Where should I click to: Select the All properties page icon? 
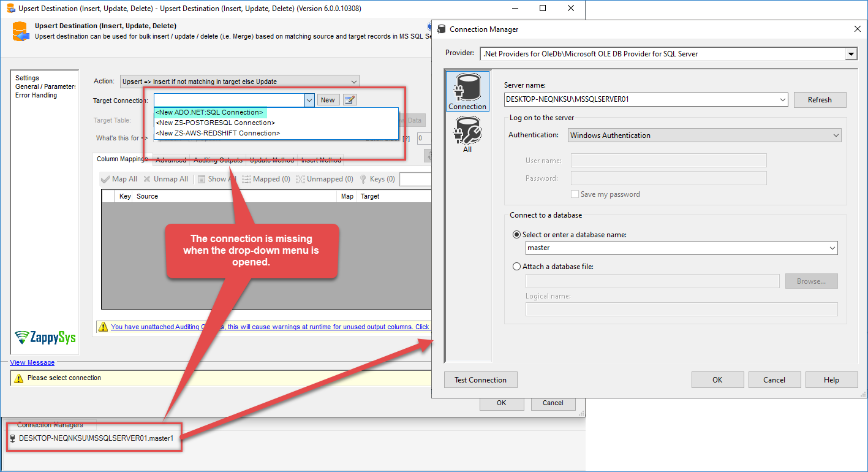tap(467, 134)
